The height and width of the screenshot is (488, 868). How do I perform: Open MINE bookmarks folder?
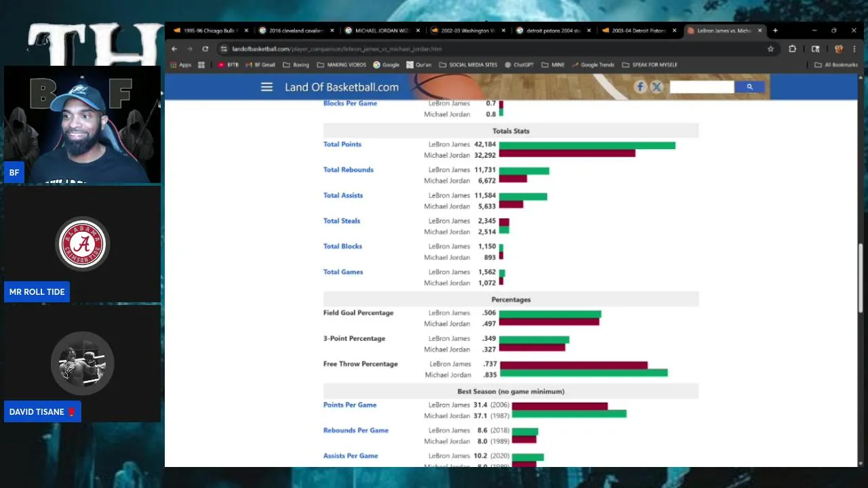tap(552, 65)
